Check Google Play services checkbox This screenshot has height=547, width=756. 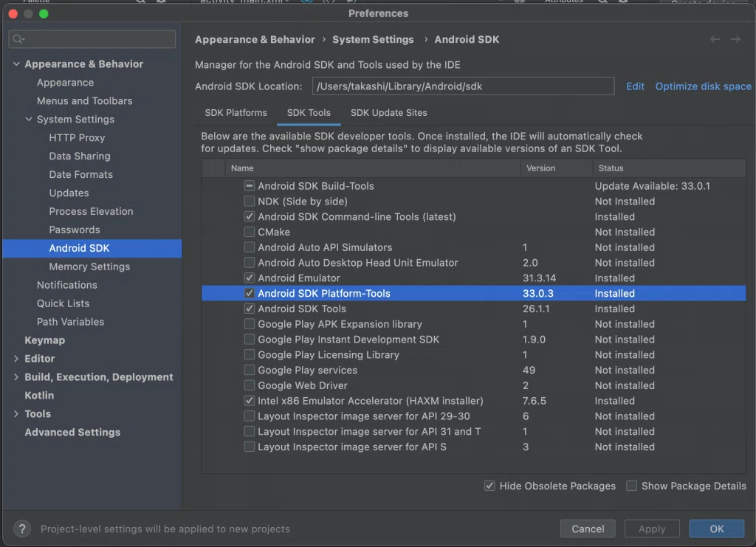pos(250,370)
